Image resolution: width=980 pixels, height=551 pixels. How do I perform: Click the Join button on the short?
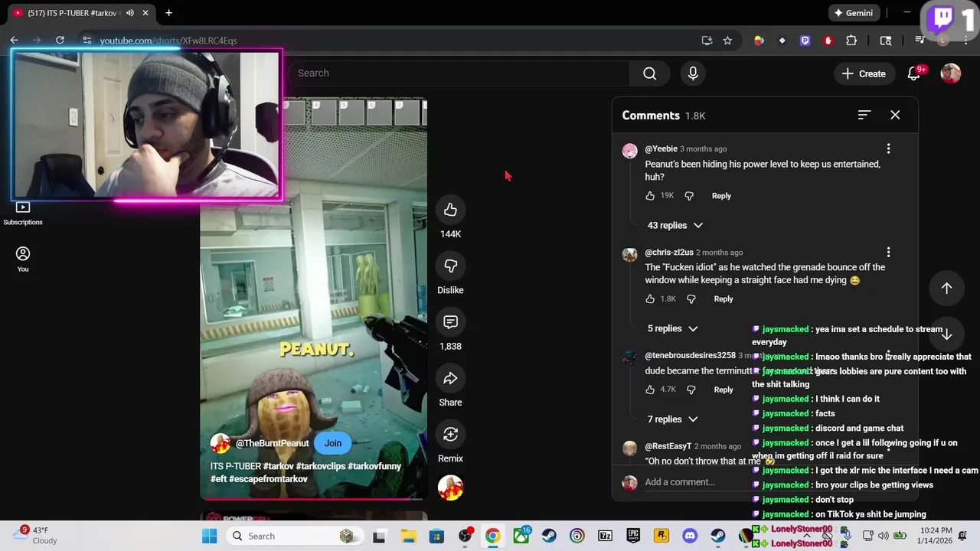(332, 443)
